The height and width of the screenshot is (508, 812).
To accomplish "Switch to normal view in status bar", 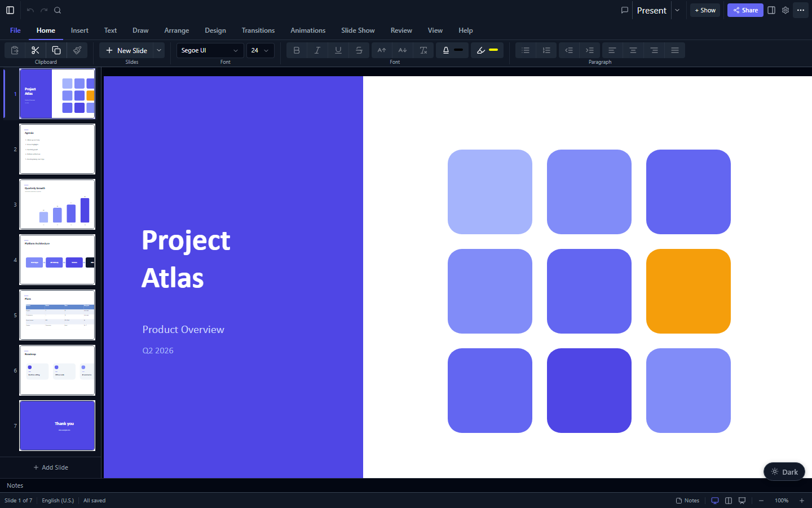I will [x=715, y=501].
